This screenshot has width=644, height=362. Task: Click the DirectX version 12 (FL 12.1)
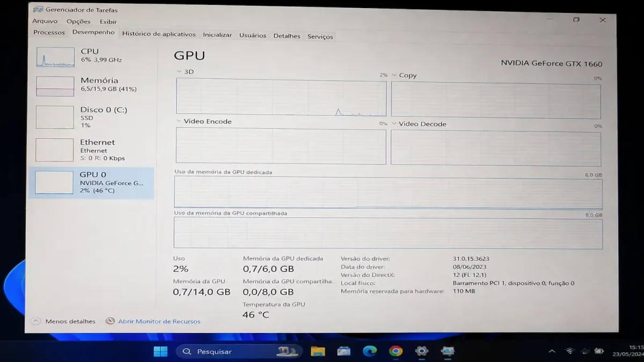[470, 275]
